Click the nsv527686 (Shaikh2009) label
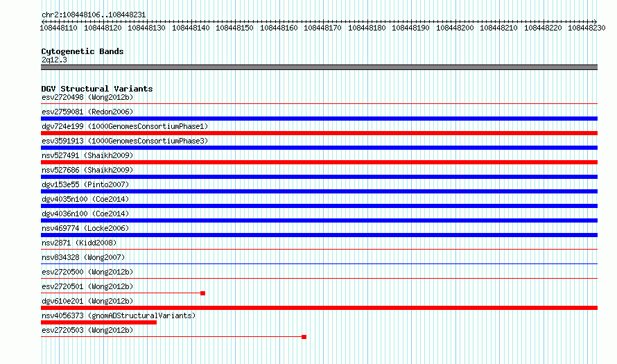The image size is (617, 364). pos(87,170)
